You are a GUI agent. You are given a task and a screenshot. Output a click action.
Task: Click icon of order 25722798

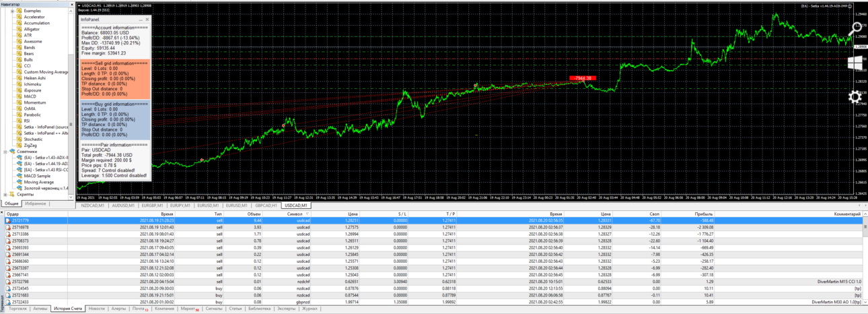8,281
